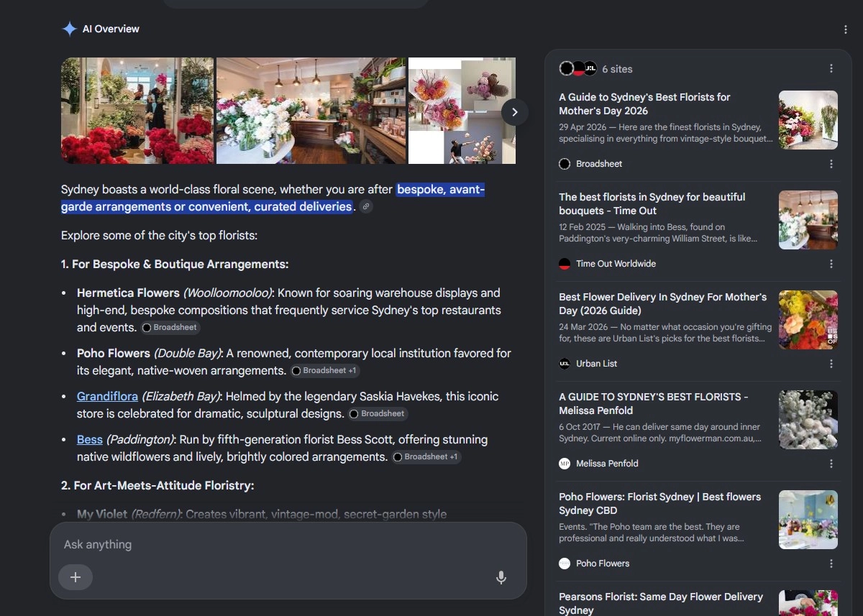Open The best florists in Sydney Time Out article

point(652,203)
